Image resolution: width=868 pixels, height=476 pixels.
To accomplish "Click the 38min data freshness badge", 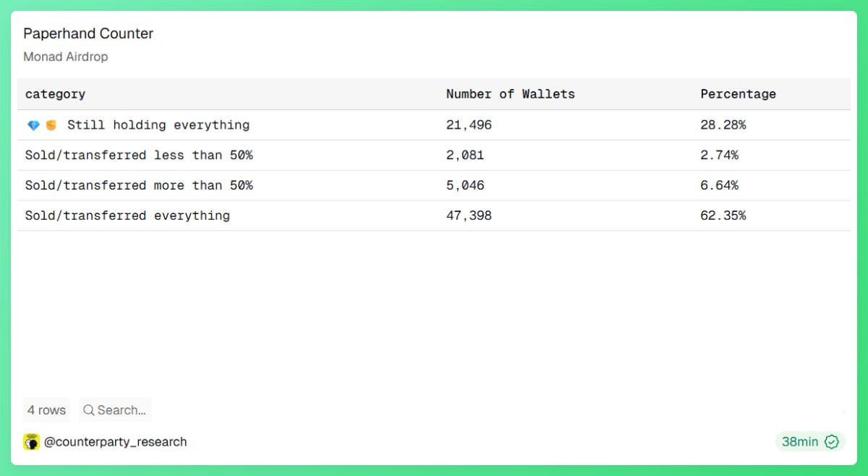I will (x=800, y=442).
